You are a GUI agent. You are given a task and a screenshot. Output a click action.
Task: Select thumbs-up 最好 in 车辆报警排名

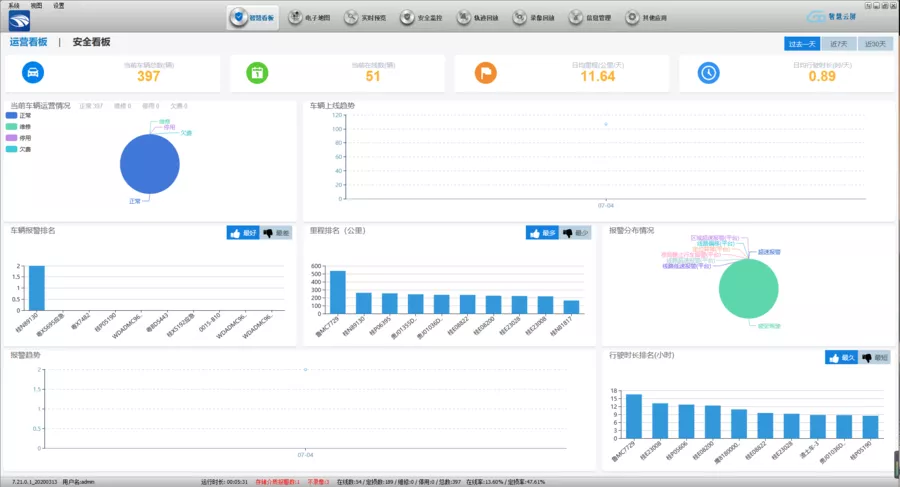coord(243,233)
